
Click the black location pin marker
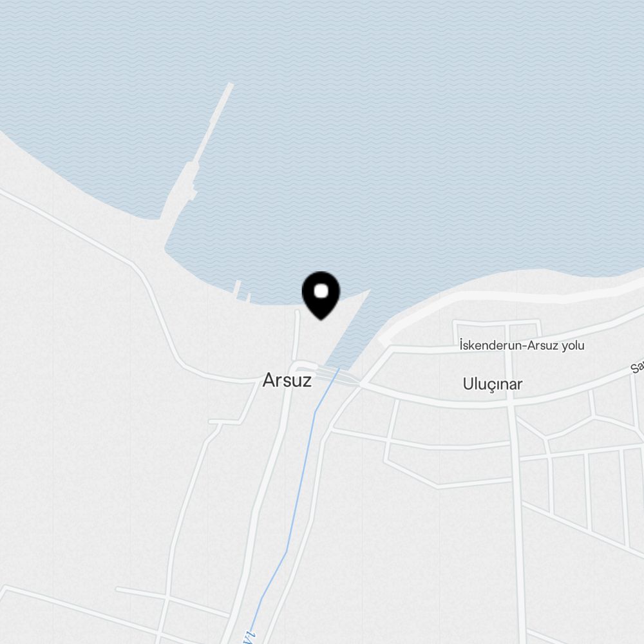321,296
